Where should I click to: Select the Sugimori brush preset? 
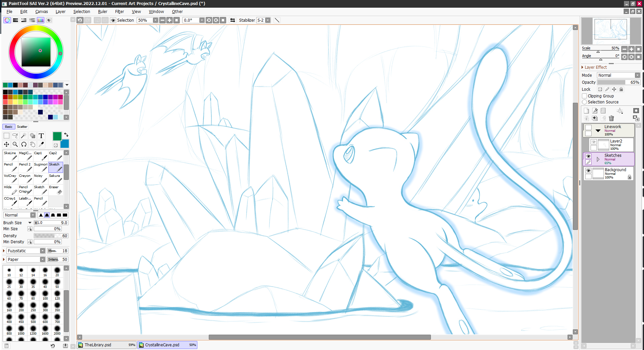pyautogui.click(x=41, y=167)
